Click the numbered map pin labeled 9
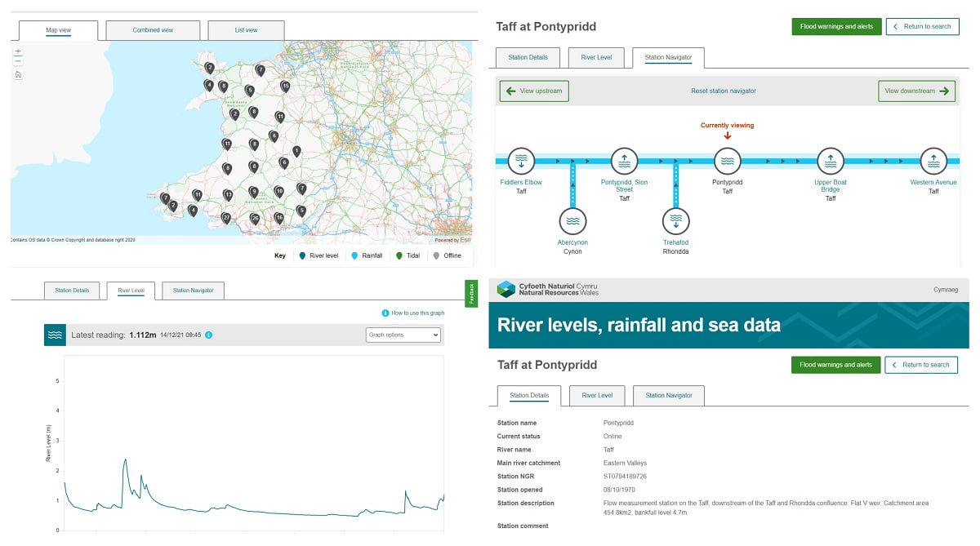Image resolution: width=980 pixels, height=546 pixels. point(254,191)
